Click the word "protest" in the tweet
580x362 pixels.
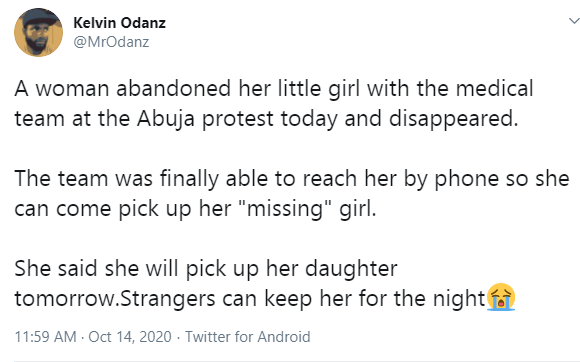coord(237,121)
